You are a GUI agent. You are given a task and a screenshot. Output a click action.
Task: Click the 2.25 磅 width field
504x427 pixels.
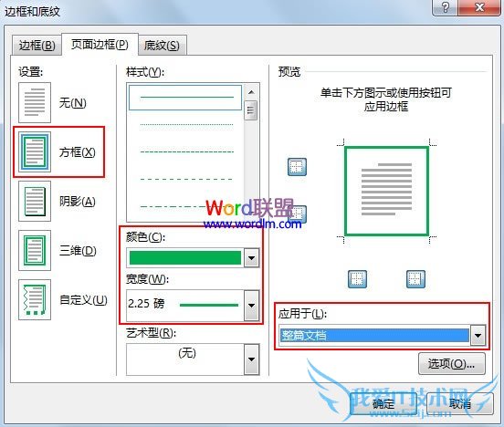[x=185, y=306]
